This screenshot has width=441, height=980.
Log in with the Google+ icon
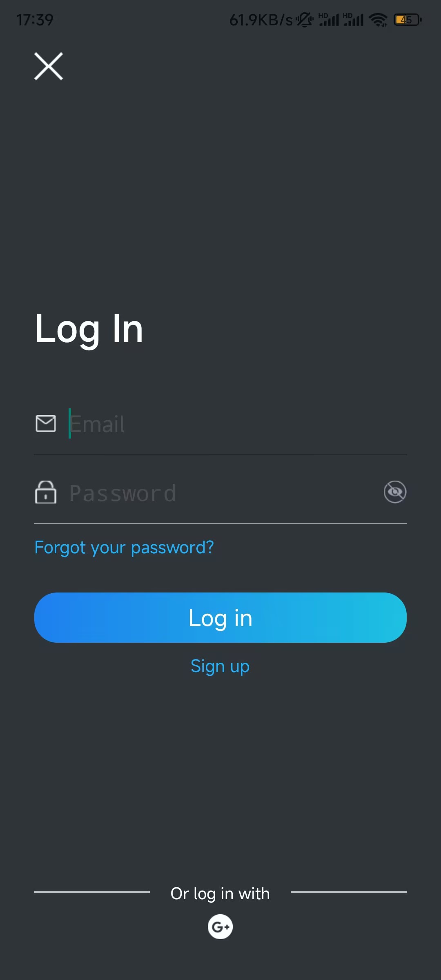[x=220, y=927]
